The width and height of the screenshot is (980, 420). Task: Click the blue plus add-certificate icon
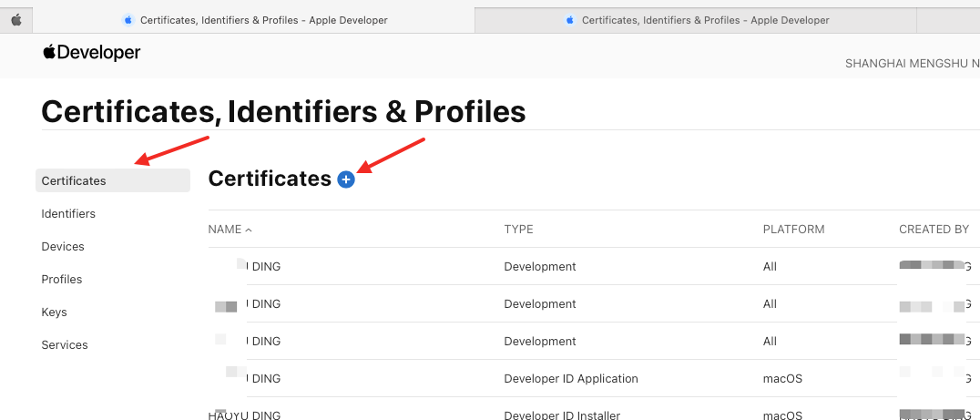pos(346,179)
